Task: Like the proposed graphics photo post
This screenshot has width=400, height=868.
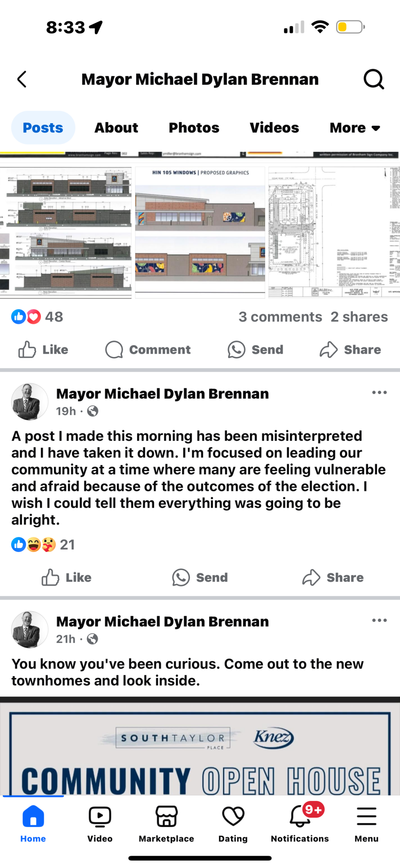Action: point(44,350)
